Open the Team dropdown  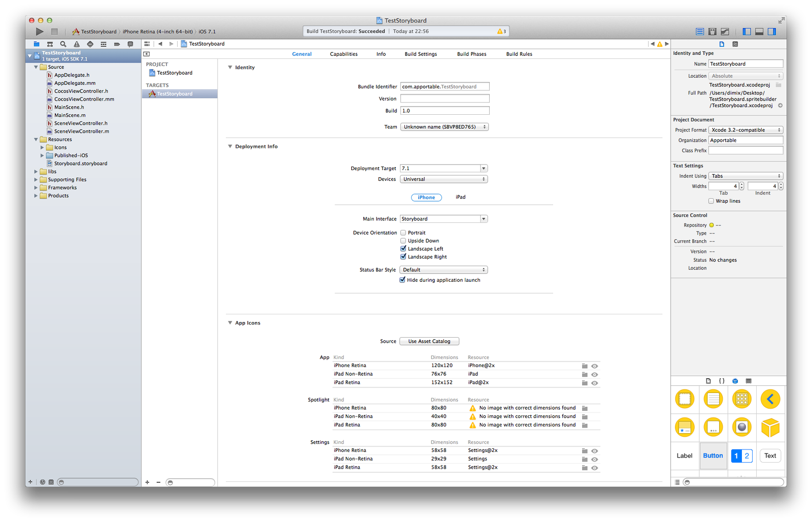coord(445,127)
